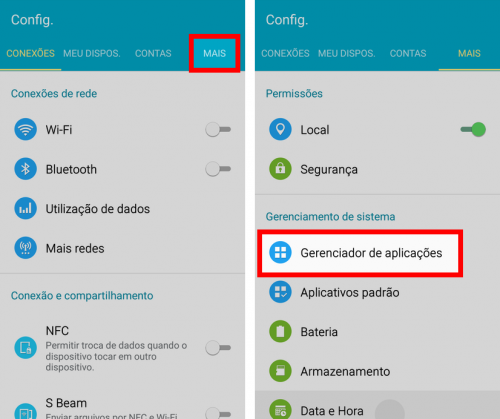Tap the Wi-Fi icon

tap(25, 129)
